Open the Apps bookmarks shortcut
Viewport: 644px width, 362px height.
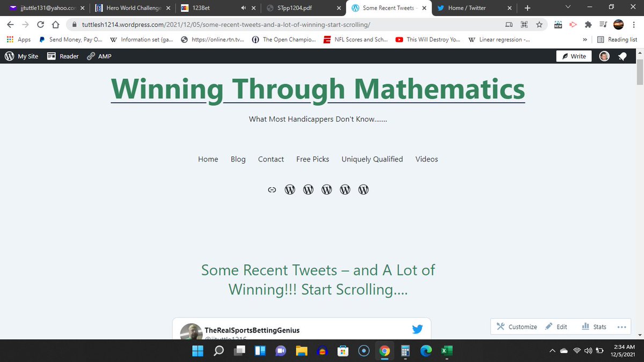[x=19, y=40]
